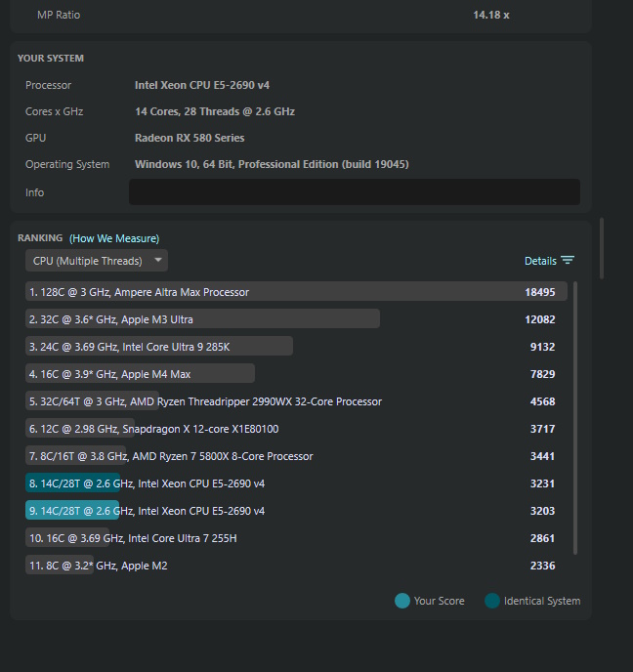The image size is (633, 672).
Task: Click the 14 Cores, 28 Threads value
Action: (215, 112)
